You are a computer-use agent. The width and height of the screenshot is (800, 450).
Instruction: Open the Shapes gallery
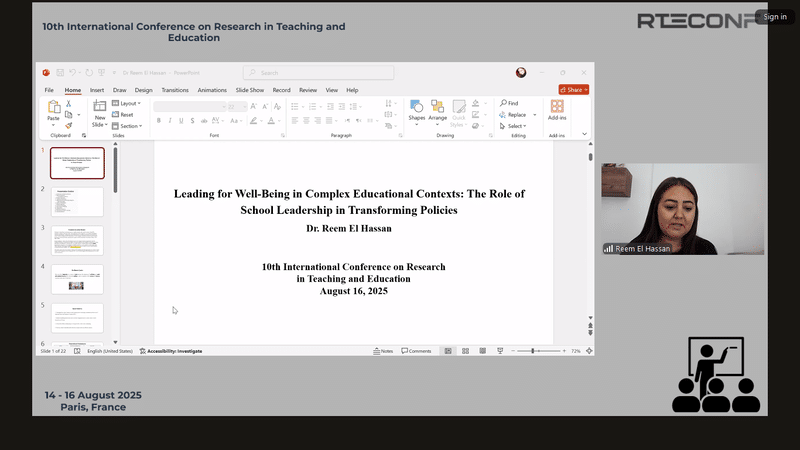point(416,108)
